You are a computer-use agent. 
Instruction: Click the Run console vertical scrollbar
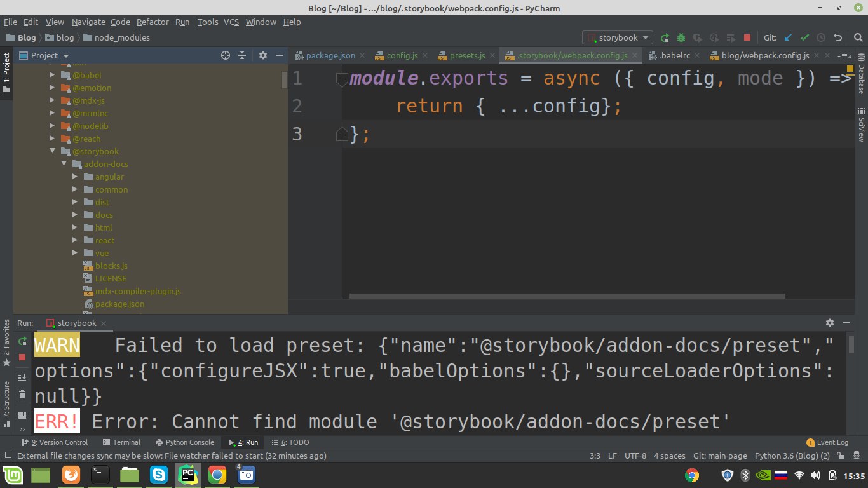(x=851, y=344)
